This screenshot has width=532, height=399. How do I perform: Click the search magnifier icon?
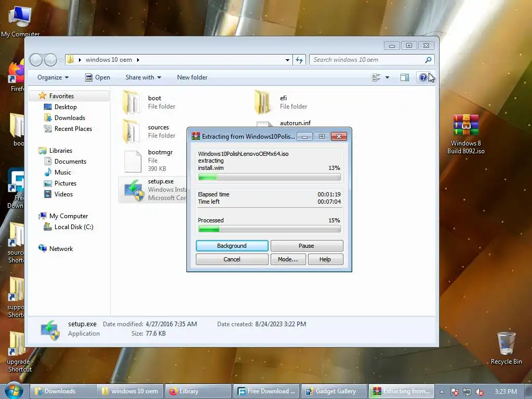428,60
